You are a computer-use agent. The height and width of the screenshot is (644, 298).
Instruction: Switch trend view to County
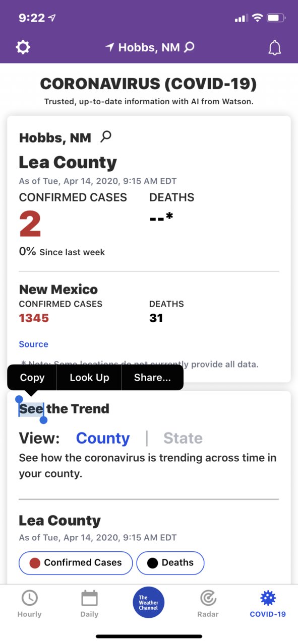[x=103, y=438]
